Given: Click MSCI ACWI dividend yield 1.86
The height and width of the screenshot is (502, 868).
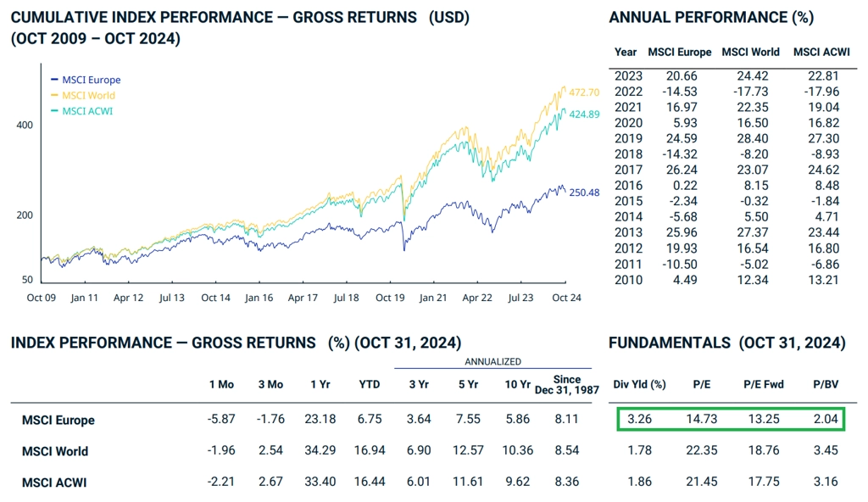Looking at the screenshot, I should point(639,482).
